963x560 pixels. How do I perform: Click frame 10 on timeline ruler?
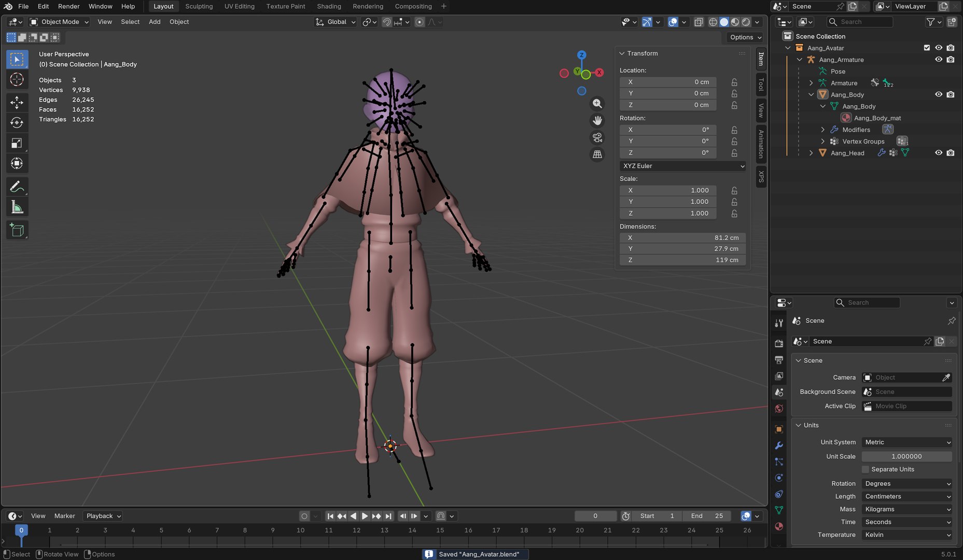[300, 530]
